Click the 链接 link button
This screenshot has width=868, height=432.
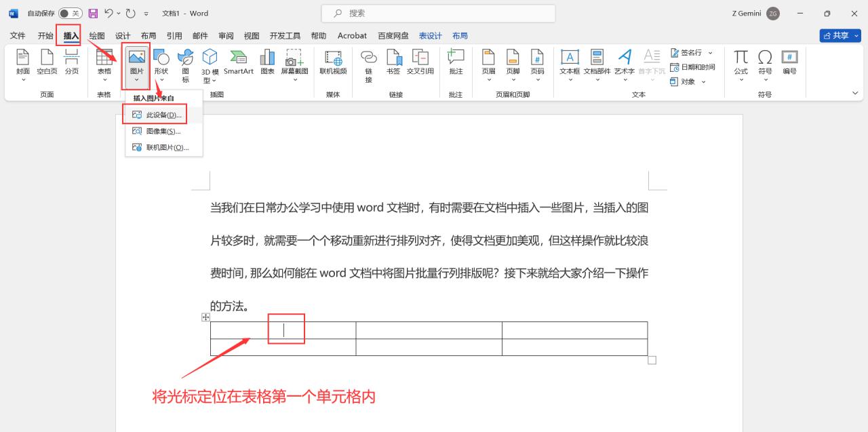[x=369, y=66]
